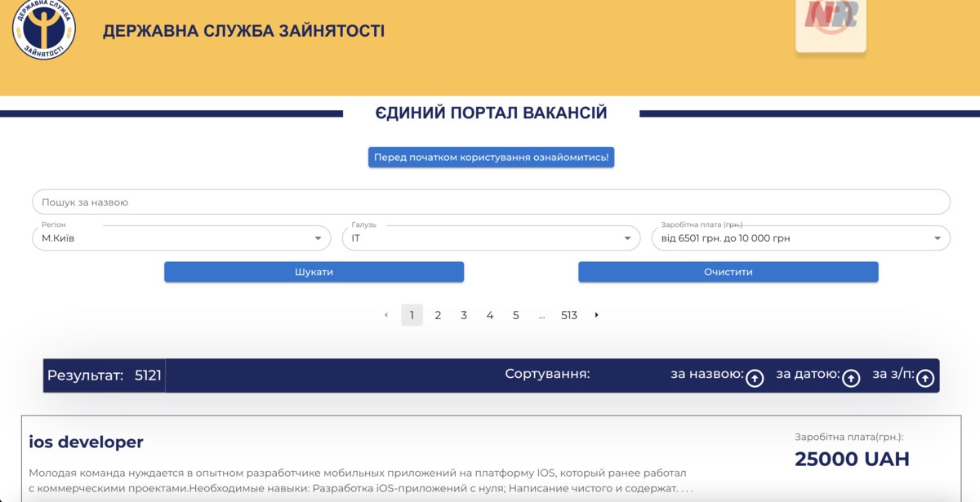980x502 pixels.
Task: Sort results by date arrow icon
Action: click(851, 378)
